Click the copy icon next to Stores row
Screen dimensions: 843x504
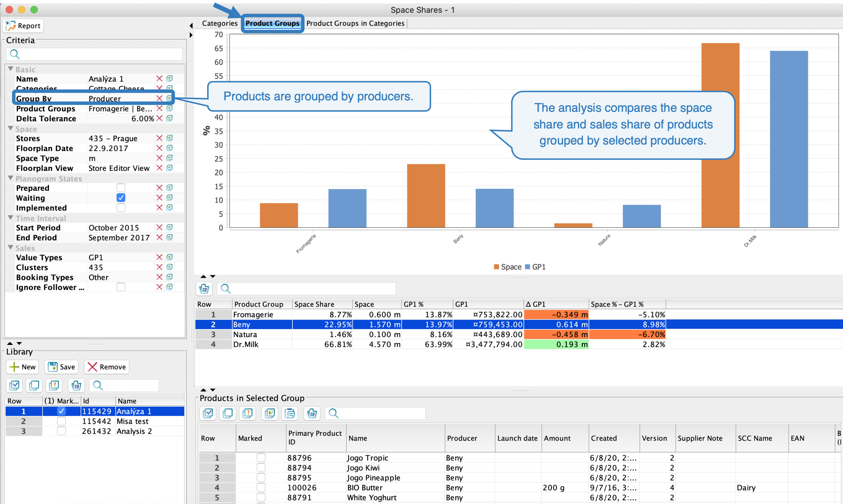(169, 138)
